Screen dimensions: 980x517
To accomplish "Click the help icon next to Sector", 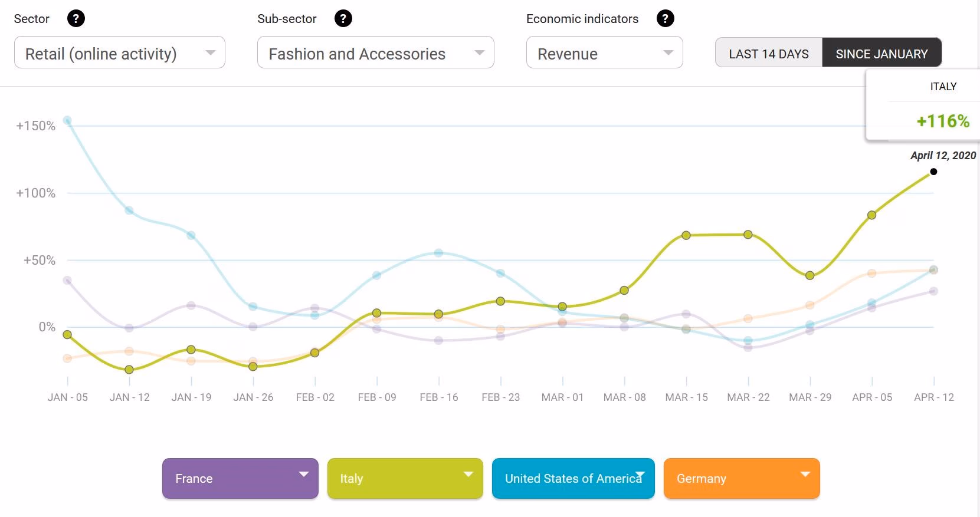I will pyautogui.click(x=76, y=19).
